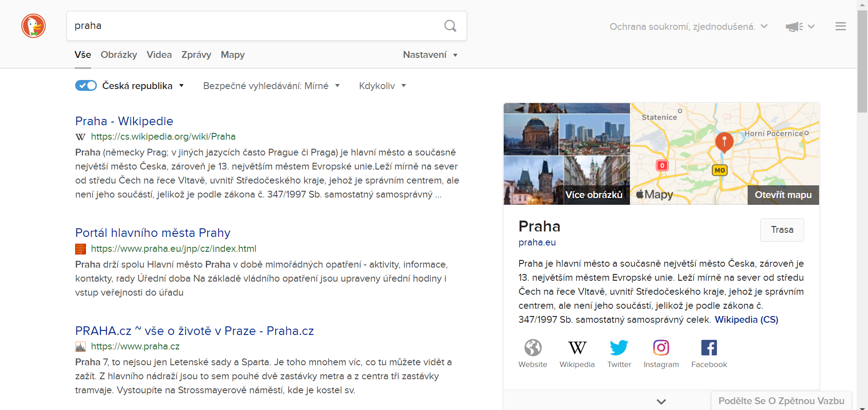The height and width of the screenshot is (410, 868).
Task: Click Wikipedia favicon beside cs.wikipedia.org URL
Action: [x=81, y=137]
